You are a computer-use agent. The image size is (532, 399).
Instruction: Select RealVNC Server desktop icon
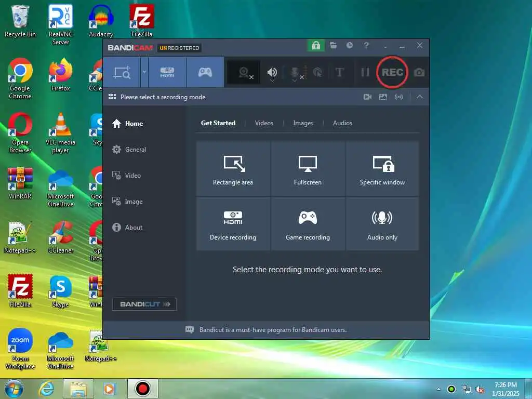[60, 24]
